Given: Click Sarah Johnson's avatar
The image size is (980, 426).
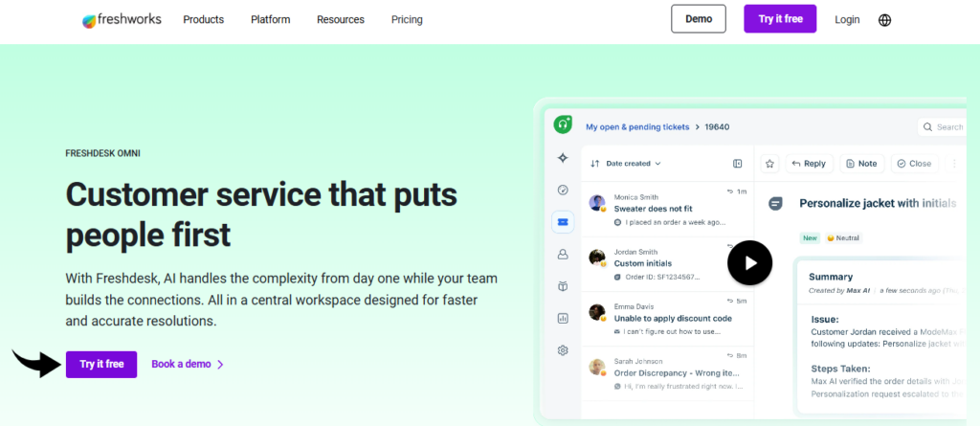Looking at the screenshot, I should click(x=597, y=368).
